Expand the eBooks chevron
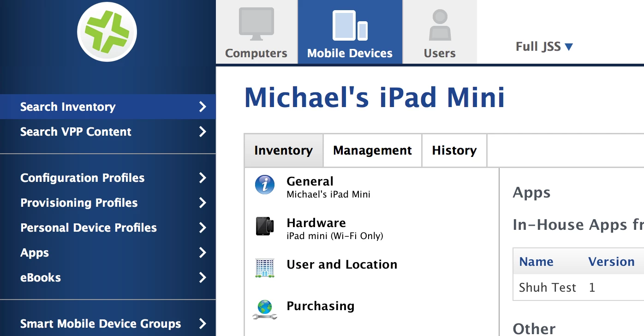 point(202,278)
